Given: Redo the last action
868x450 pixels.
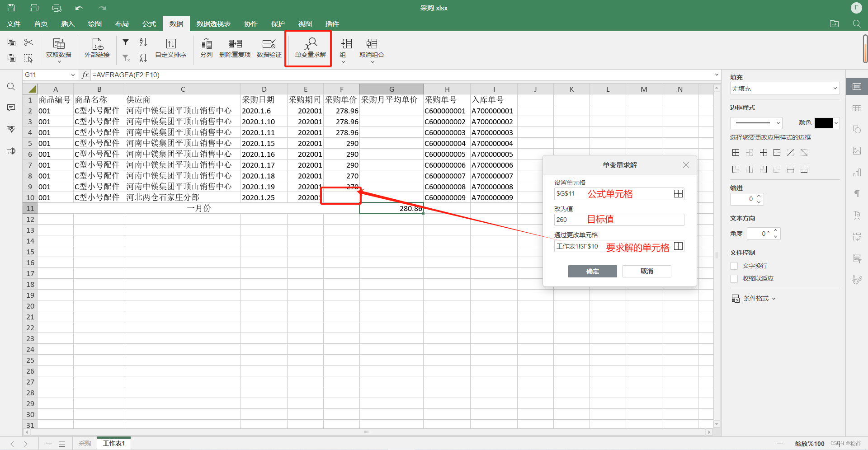Looking at the screenshot, I should coord(102,8).
